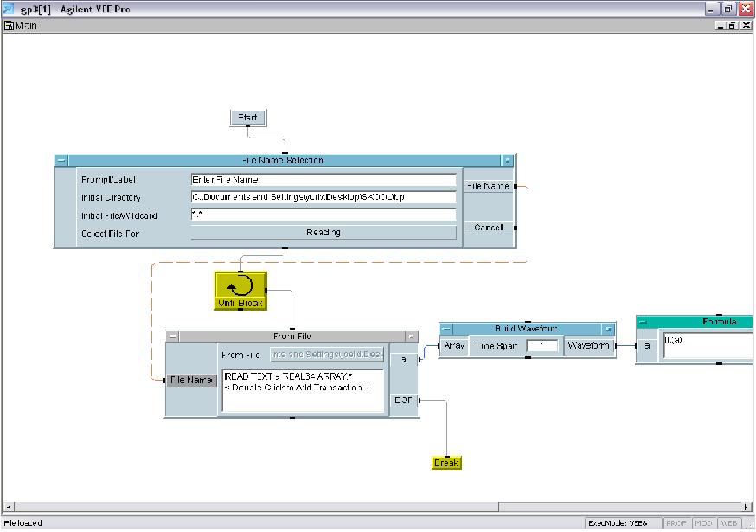Click the Initial Directory field

click(323, 197)
